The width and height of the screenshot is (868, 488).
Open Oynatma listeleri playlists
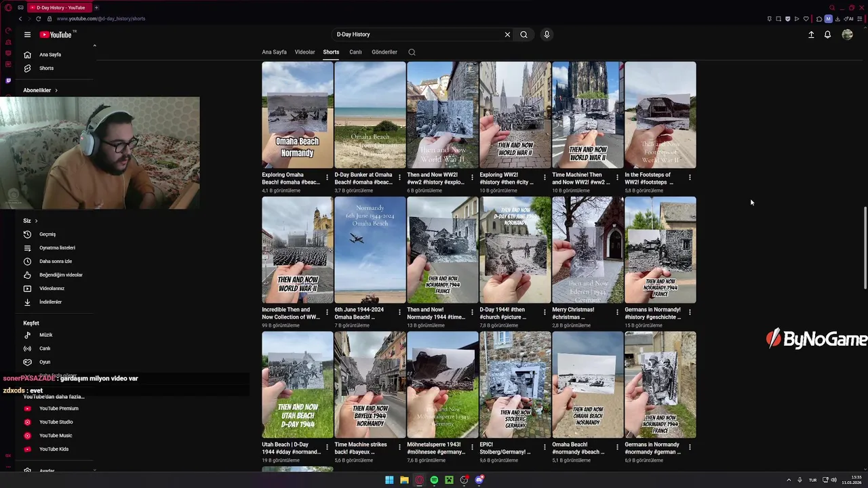pyautogui.click(x=57, y=248)
